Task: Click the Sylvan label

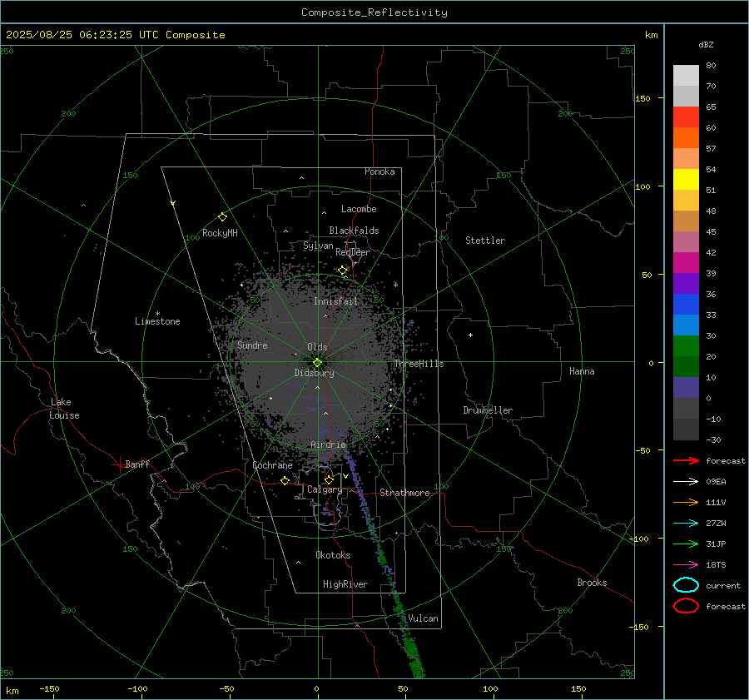Action: [x=318, y=246]
